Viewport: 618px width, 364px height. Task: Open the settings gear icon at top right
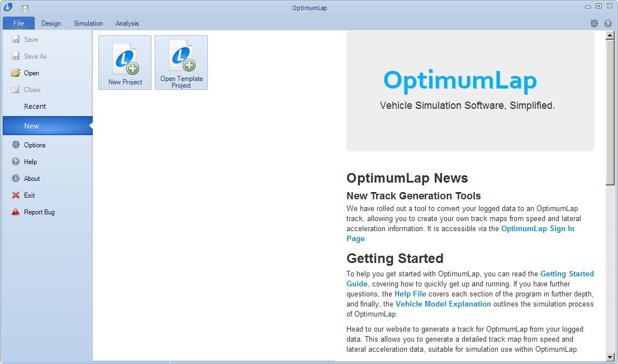(x=595, y=23)
